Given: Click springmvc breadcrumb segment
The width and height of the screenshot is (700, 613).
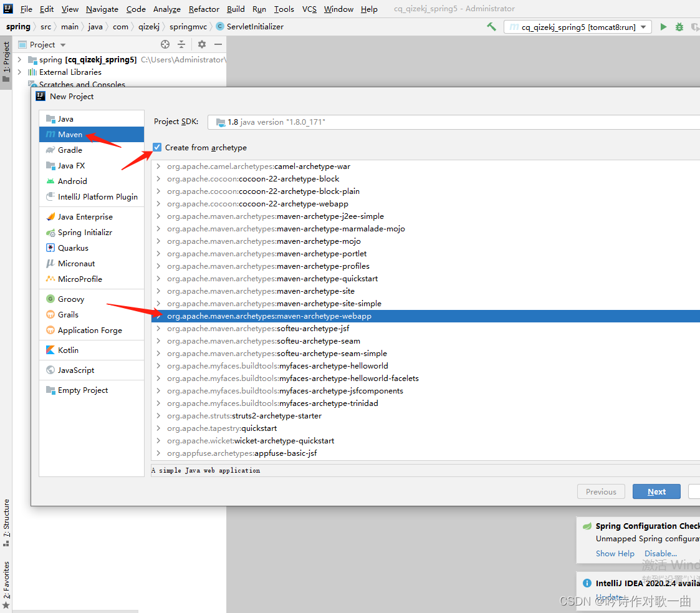Looking at the screenshot, I should tap(188, 27).
